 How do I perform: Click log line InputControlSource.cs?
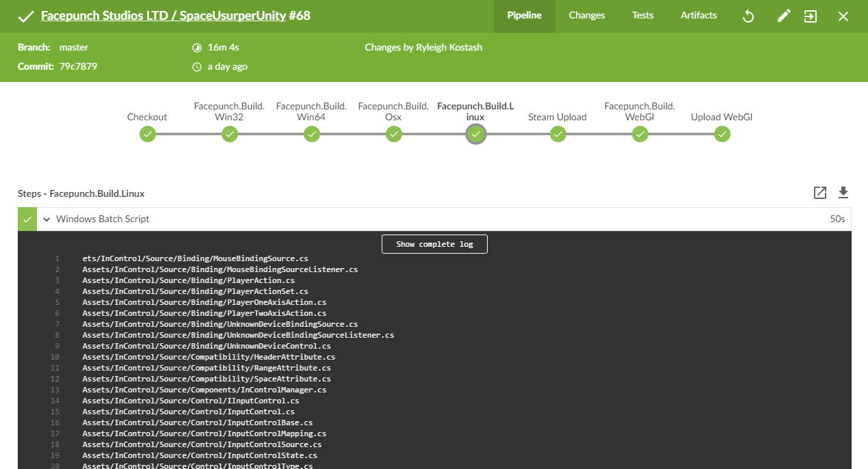tap(202, 444)
